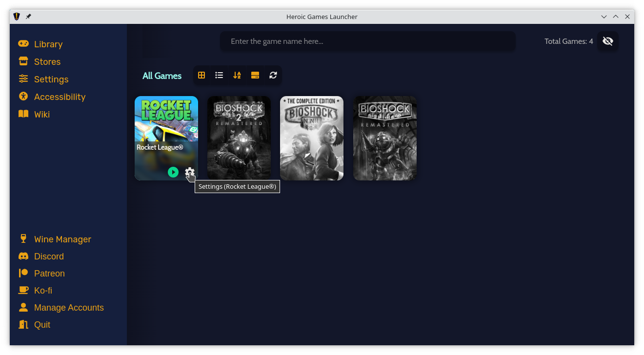The width and height of the screenshot is (644, 355).
Task: Open Settings from the sidebar
Action: click(x=51, y=79)
